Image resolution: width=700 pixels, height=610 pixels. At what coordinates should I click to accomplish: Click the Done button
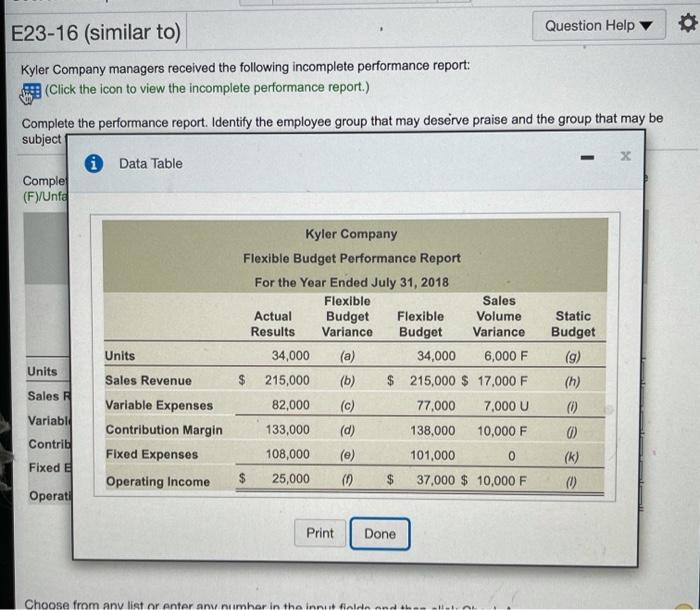(380, 534)
